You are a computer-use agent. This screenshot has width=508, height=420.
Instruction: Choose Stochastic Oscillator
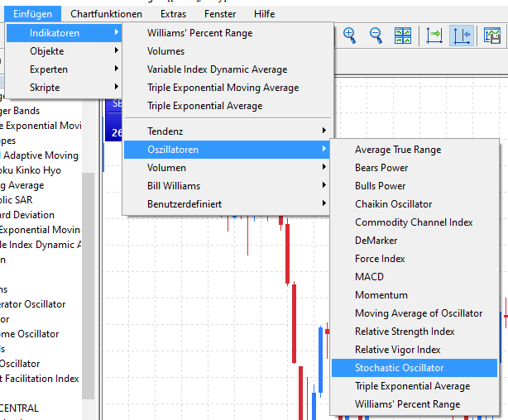tap(415, 368)
